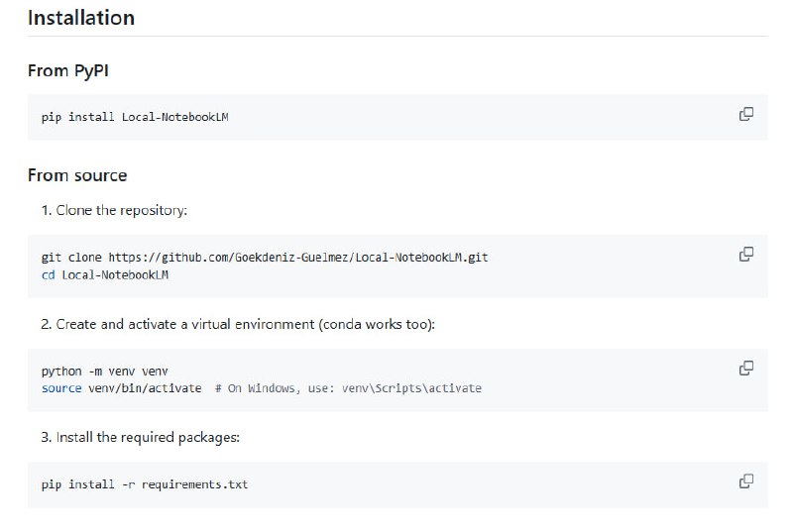Click the blue cd keyword
The image size is (793, 532).
[48, 274]
